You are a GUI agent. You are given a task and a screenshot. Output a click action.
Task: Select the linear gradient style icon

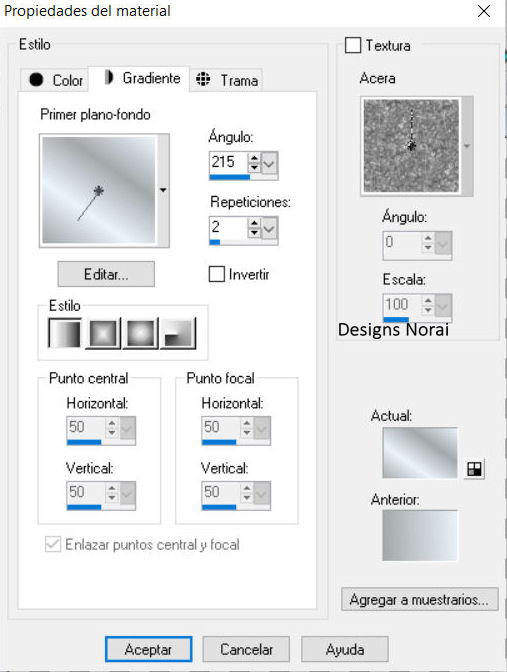[65, 333]
